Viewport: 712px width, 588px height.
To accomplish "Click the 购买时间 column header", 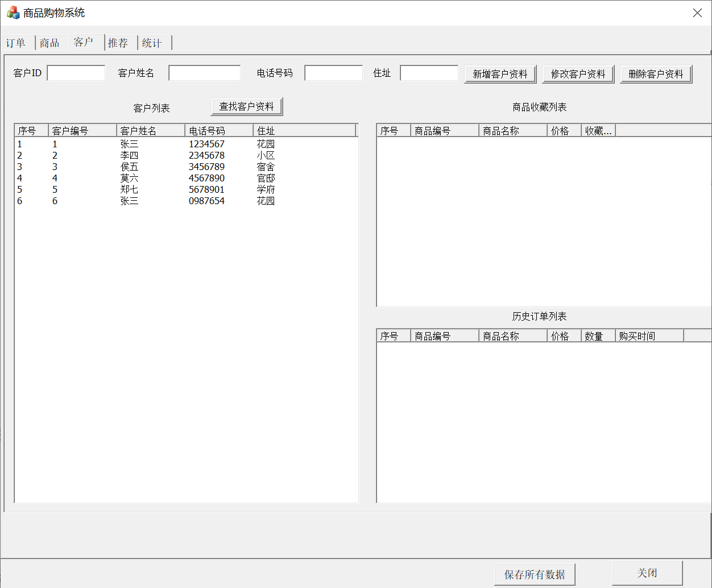I will [649, 336].
